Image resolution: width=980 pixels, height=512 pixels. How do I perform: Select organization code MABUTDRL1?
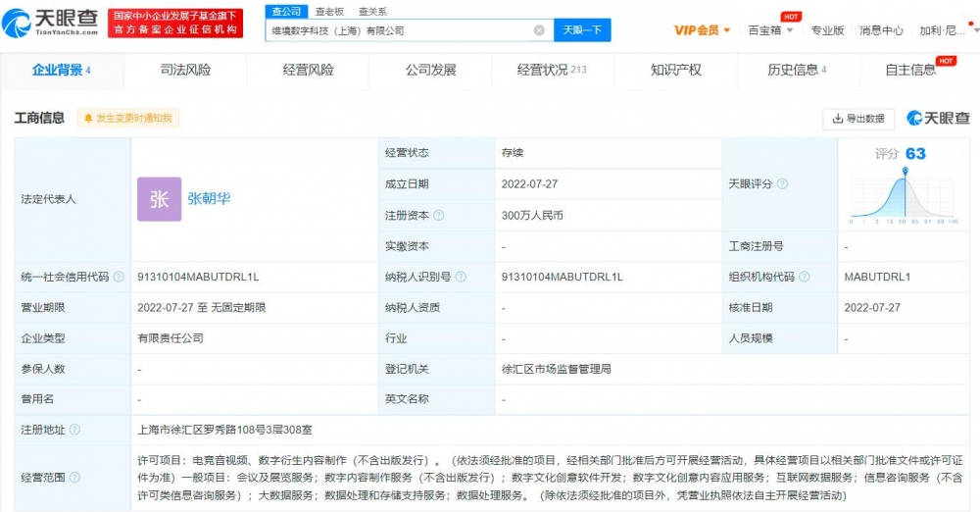click(877, 277)
